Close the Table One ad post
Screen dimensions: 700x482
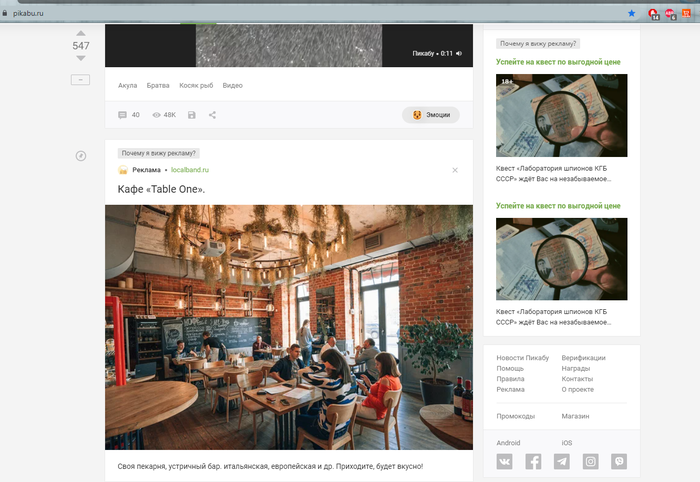(455, 170)
